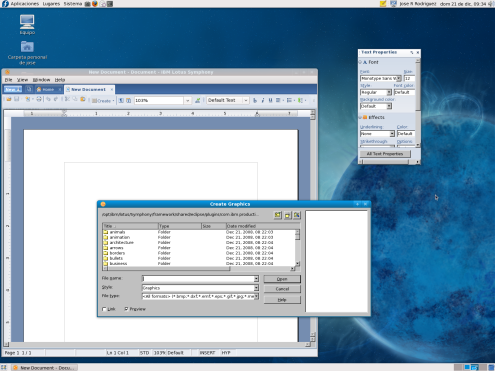Select the architecture folder row
Image resolution: width=495 pixels, height=371 pixels.
coord(199,242)
